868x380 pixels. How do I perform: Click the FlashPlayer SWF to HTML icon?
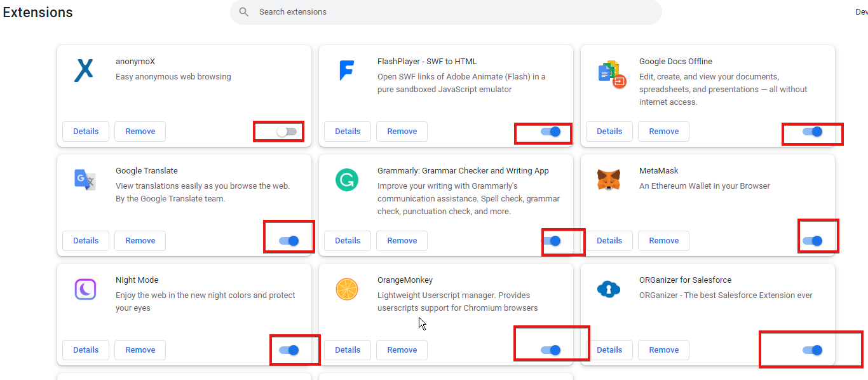pos(346,70)
